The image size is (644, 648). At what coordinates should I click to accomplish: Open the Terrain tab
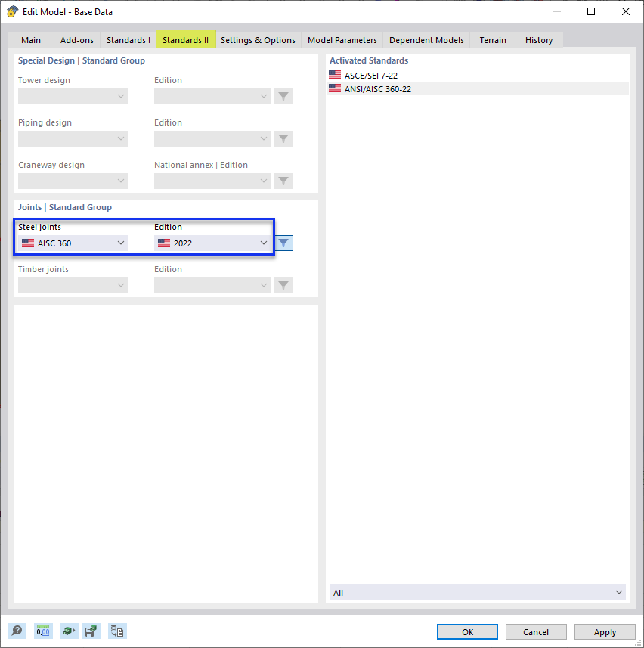pos(493,40)
